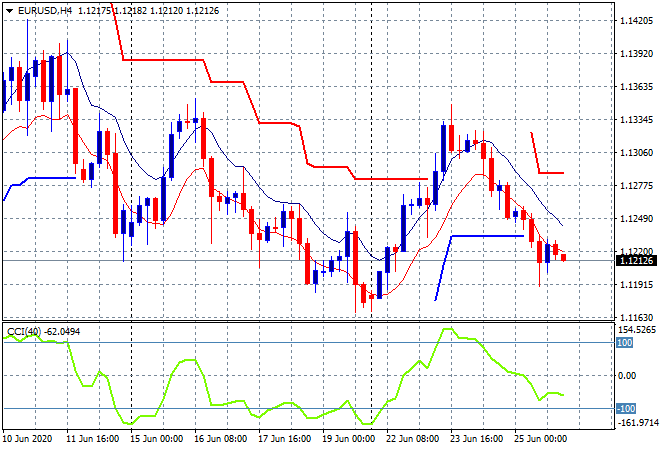Click the CCI 100 level label
Screen dimensions: 660x450
coord(625,343)
